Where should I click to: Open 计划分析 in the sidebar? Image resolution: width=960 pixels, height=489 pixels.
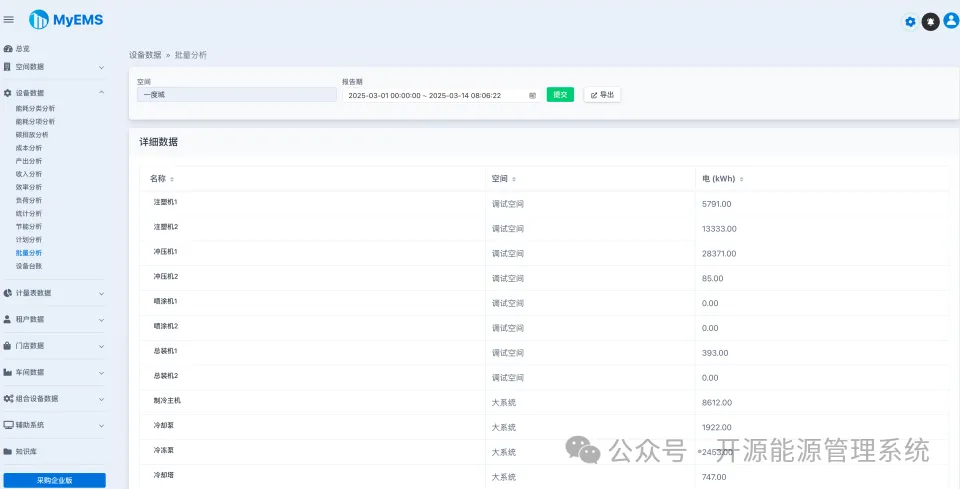click(x=29, y=240)
